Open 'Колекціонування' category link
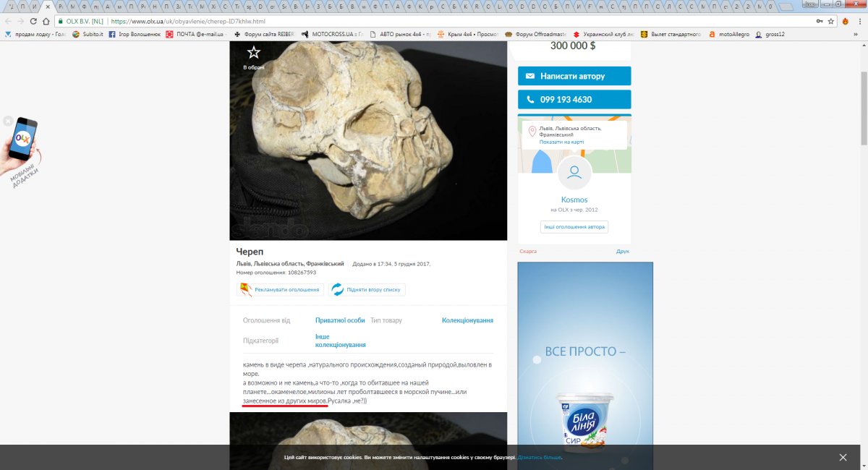Screen dimensions: 868x470 (467, 320)
